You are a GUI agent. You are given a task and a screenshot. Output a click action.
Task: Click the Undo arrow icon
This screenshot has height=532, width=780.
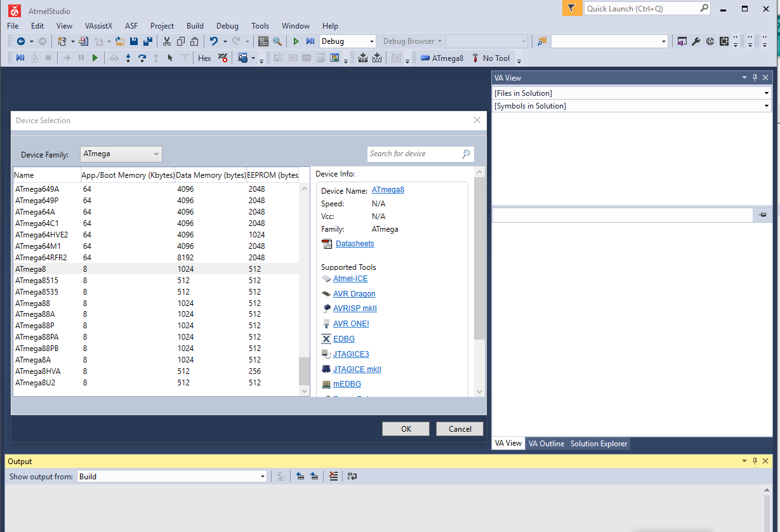[214, 41]
